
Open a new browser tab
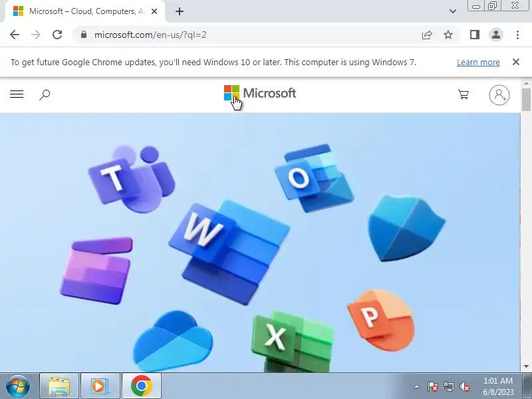[180, 11]
